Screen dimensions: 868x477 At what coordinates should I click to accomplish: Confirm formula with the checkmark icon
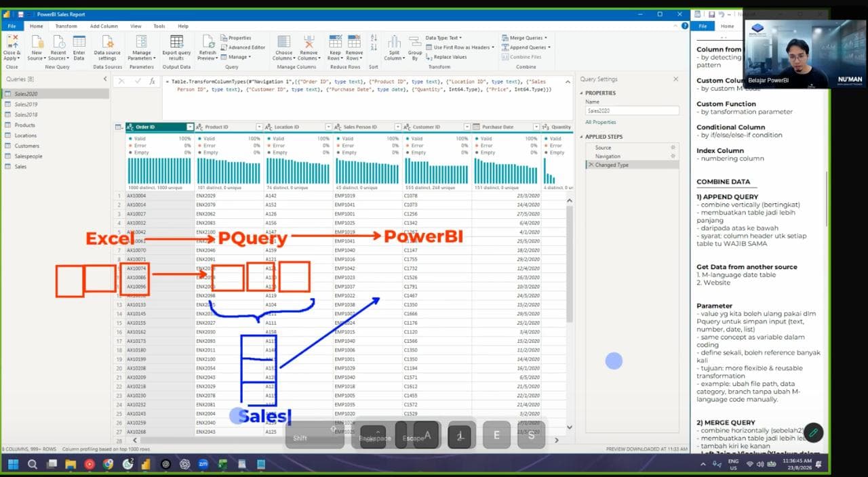[x=137, y=81]
